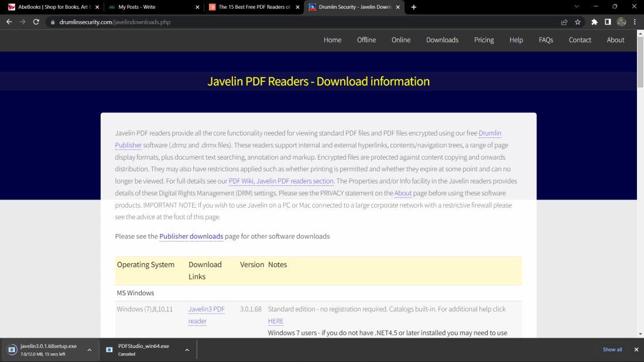View site information lock icon
Screen dimensions: 644x362
click(x=53, y=22)
